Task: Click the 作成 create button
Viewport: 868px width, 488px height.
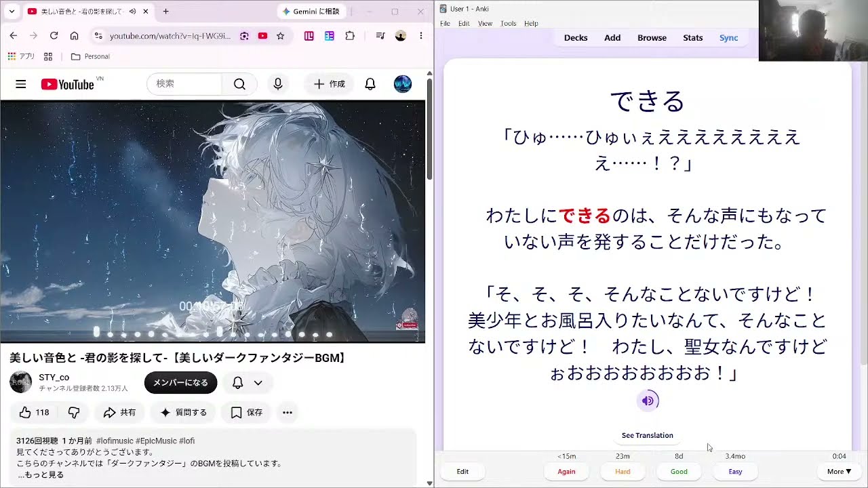Action: pos(329,84)
